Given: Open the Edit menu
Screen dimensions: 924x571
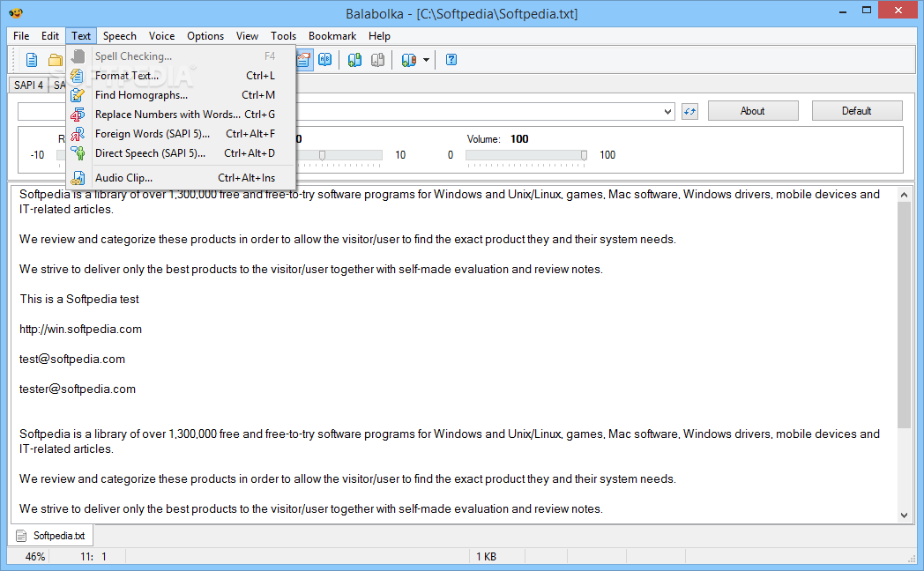Looking at the screenshot, I should pyautogui.click(x=50, y=36).
